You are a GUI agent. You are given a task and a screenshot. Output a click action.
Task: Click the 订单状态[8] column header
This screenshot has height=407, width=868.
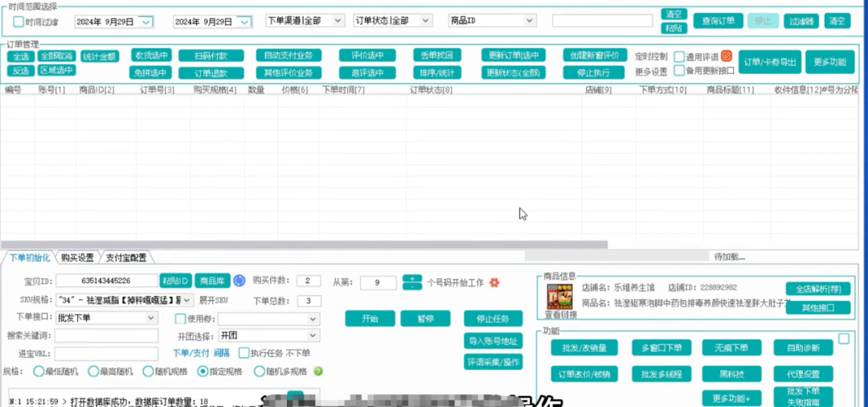pyautogui.click(x=432, y=89)
